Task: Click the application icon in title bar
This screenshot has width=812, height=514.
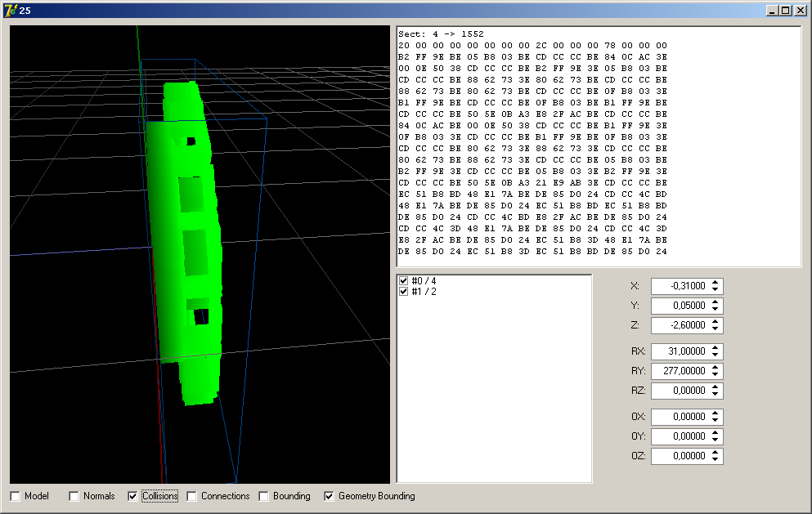Action: pos(11,11)
